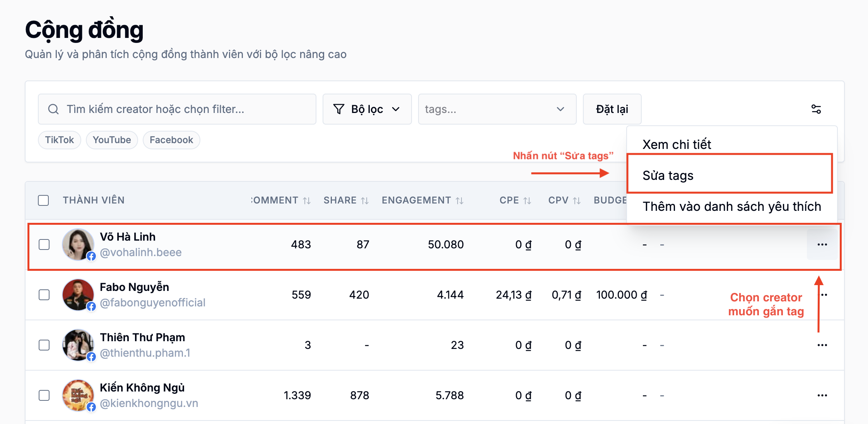This screenshot has width=868, height=424.
Task: Click the funnel icon on Bộ lọc
Action: [339, 109]
